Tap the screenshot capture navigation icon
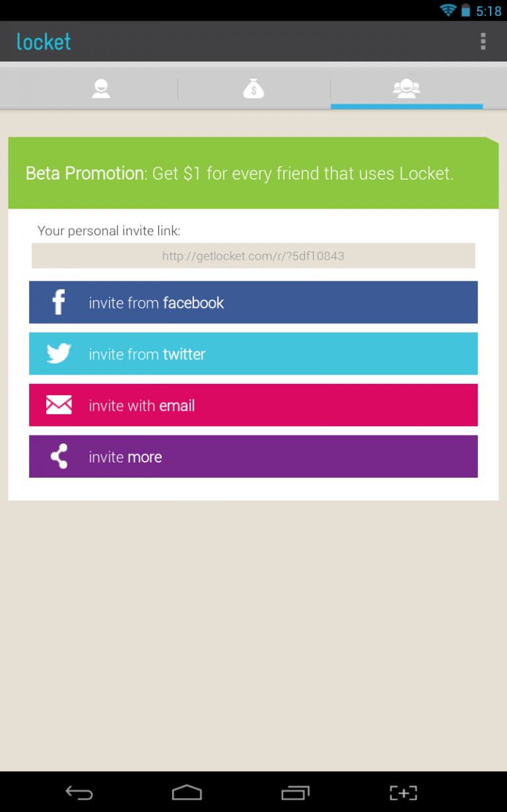The image size is (507, 812). pyautogui.click(x=403, y=792)
